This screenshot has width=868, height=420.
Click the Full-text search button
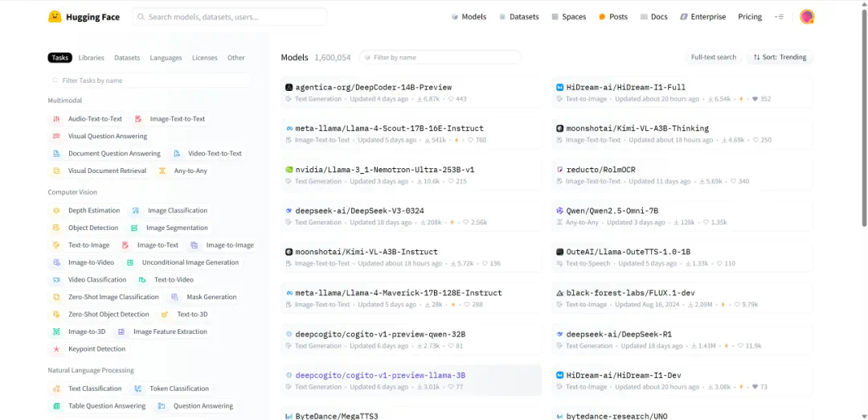pos(713,57)
